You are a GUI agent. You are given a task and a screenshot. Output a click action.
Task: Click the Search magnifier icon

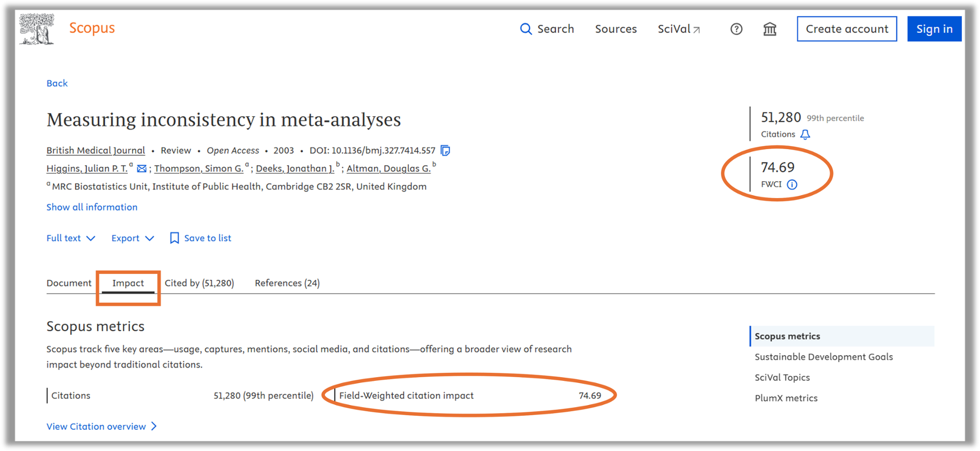point(526,29)
